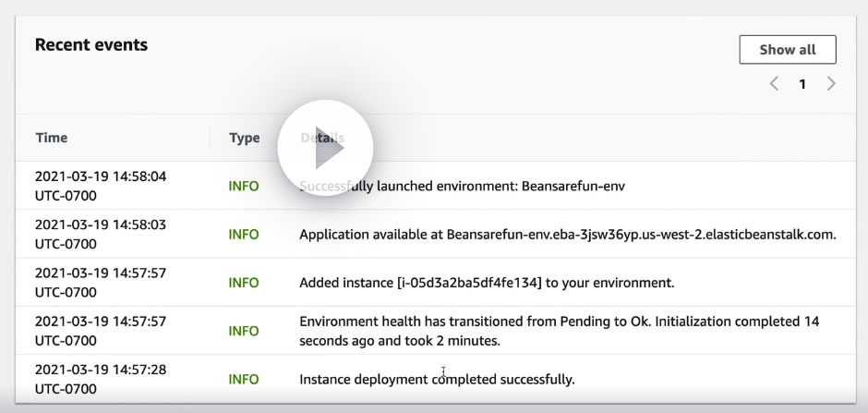Click the Show all button

tap(787, 50)
